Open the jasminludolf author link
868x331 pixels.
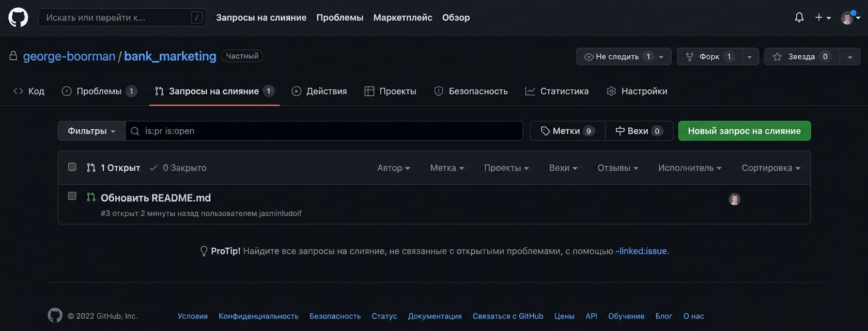pos(281,213)
